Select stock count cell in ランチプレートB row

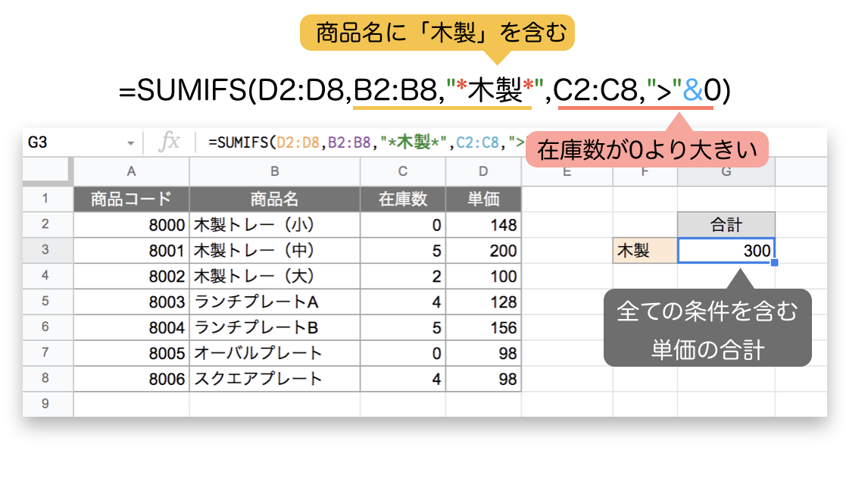tap(403, 327)
